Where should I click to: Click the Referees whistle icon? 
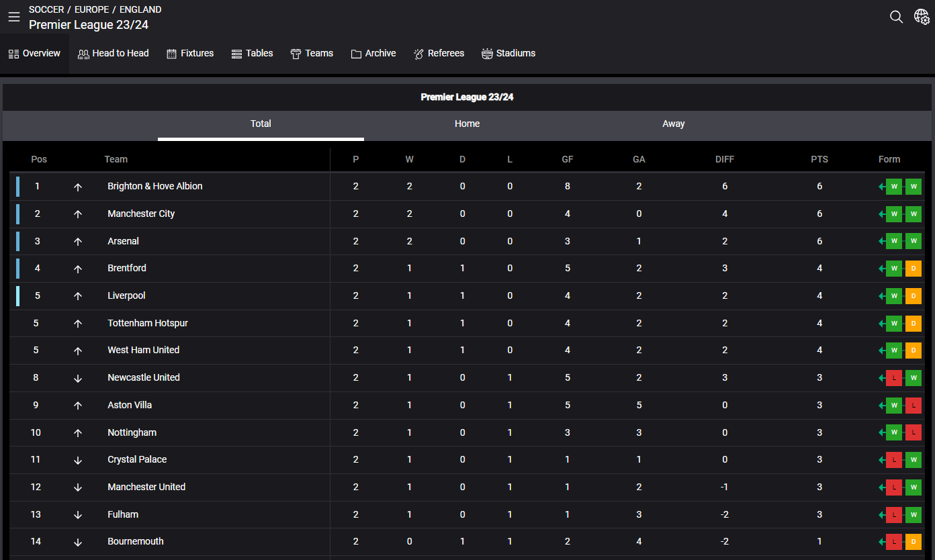coord(418,54)
